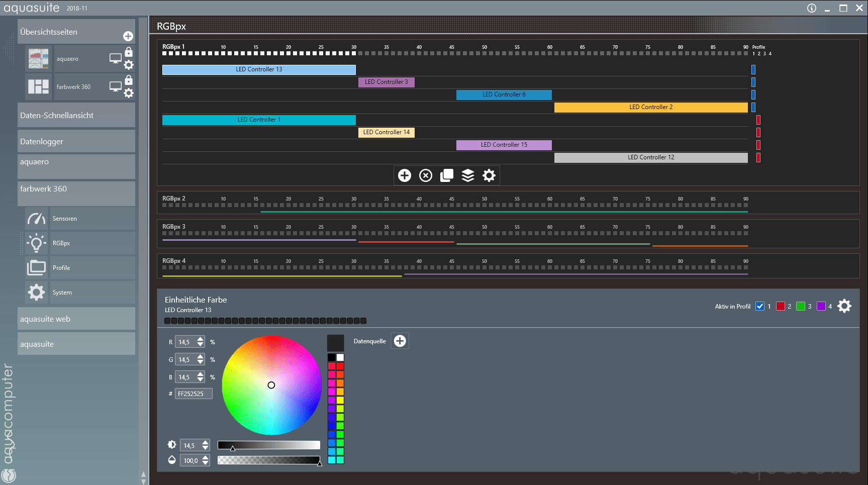The image size is (868, 485).
Task: Click the monitor icon on aquaero row
Action: [116, 59]
